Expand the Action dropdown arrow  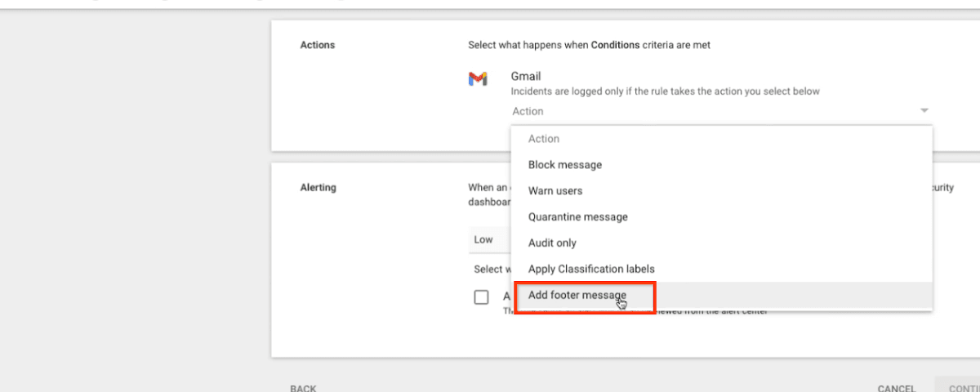click(x=924, y=111)
